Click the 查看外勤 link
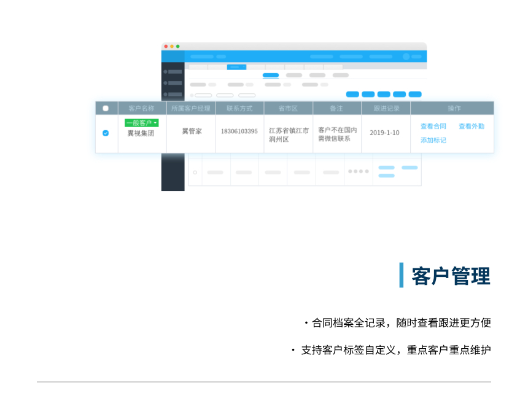Screen dimensions: 528x420 point(471,126)
